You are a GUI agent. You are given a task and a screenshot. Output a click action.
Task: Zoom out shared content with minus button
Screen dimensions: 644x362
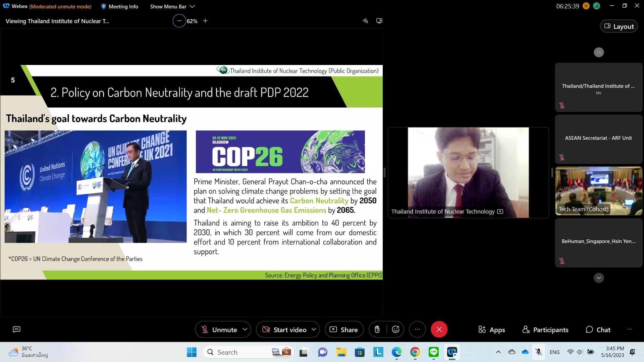coord(179,21)
